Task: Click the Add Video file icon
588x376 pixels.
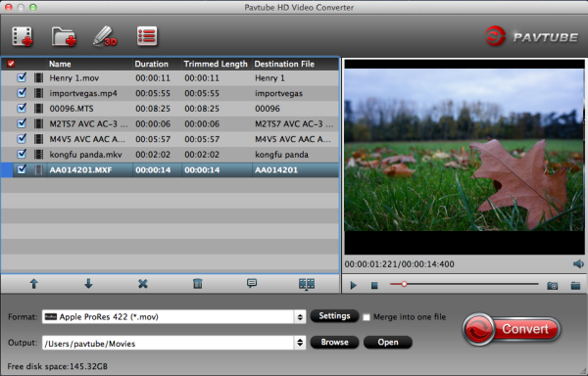Action: click(23, 36)
